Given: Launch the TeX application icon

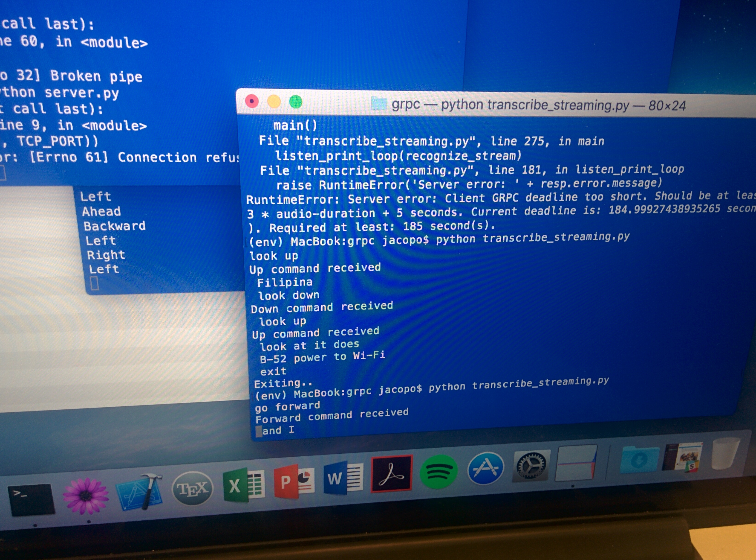Looking at the screenshot, I should point(192,489).
